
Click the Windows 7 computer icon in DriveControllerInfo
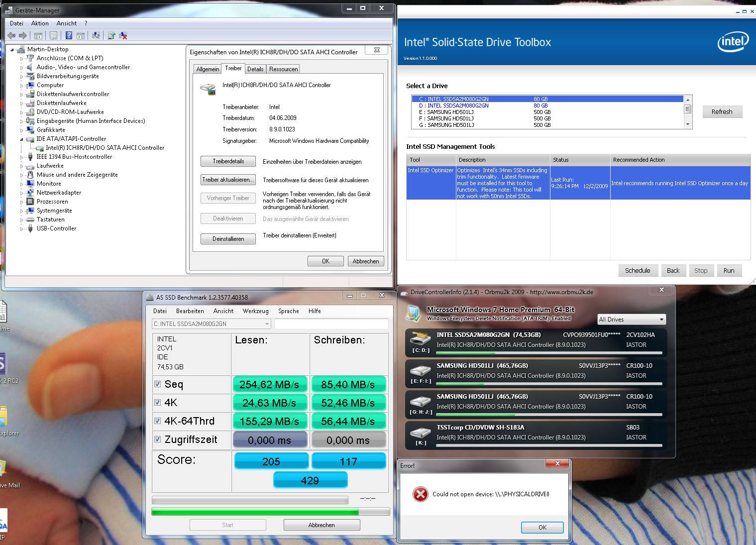click(413, 313)
